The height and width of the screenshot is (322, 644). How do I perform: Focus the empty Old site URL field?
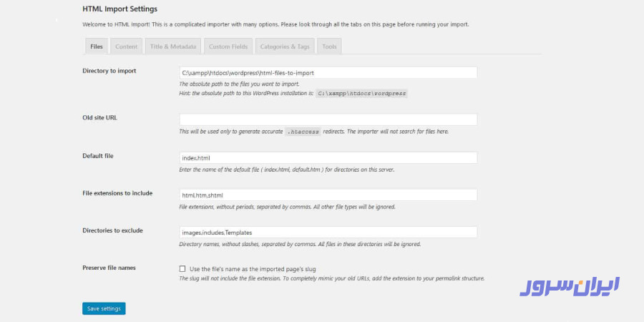[328, 119]
